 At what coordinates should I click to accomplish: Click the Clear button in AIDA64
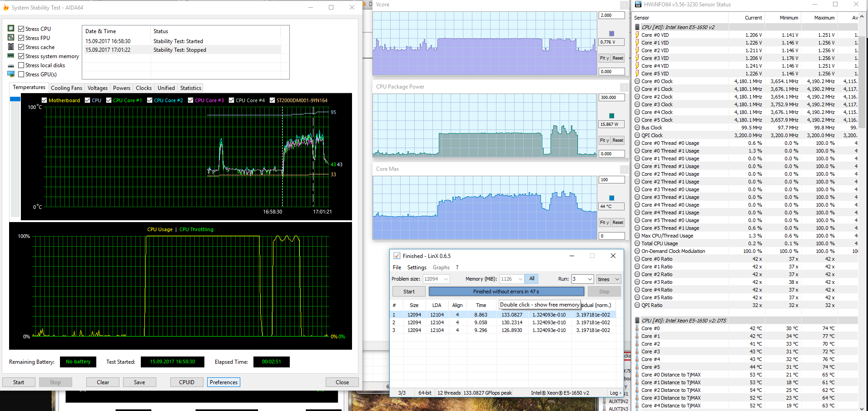click(103, 382)
